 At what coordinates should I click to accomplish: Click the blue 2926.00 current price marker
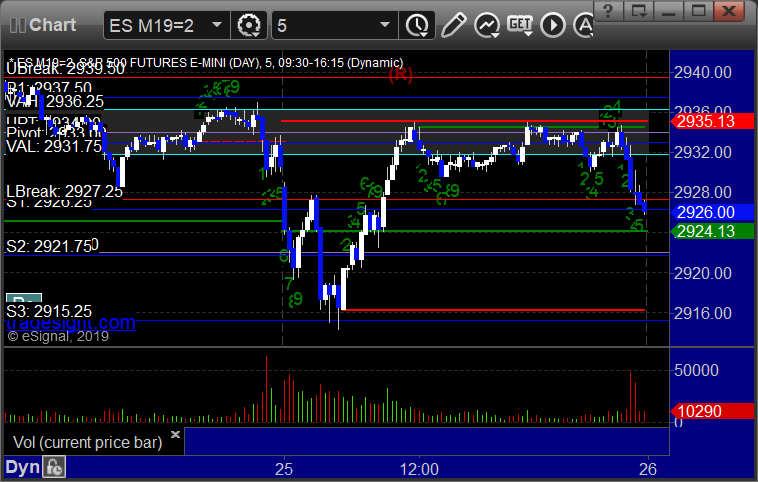(713, 212)
